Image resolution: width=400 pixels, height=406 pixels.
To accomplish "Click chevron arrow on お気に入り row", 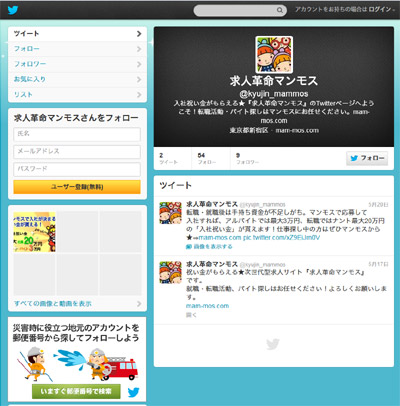I will click(139, 79).
